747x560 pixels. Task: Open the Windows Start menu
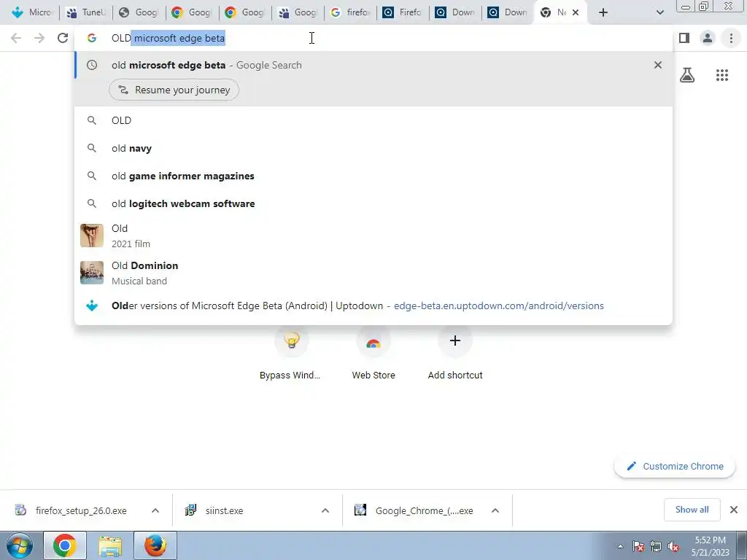pyautogui.click(x=19, y=545)
